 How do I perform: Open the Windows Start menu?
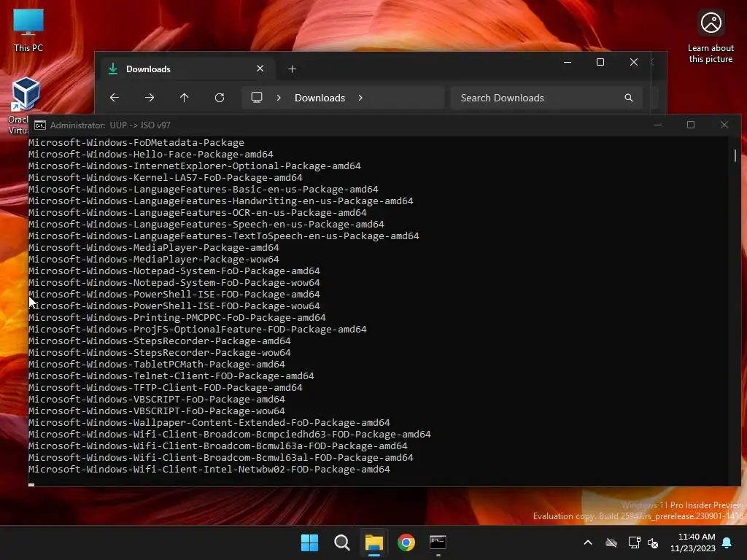[309, 542]
